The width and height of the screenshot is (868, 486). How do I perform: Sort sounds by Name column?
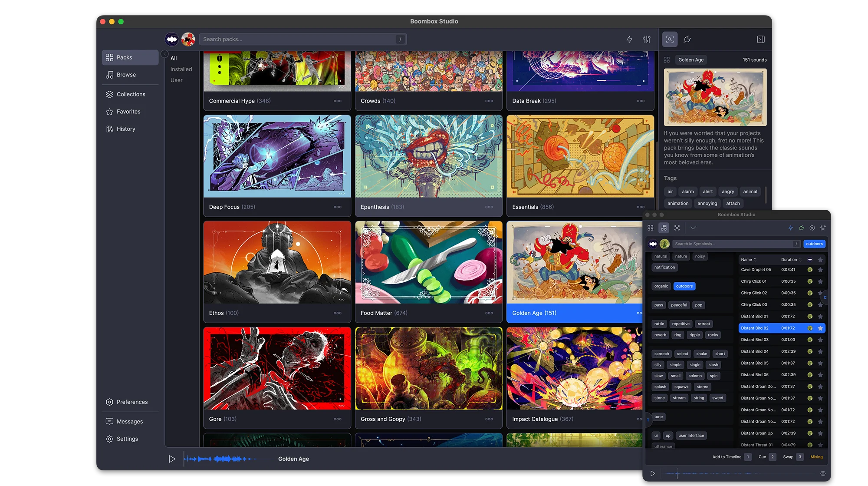(x=749, y=260)
